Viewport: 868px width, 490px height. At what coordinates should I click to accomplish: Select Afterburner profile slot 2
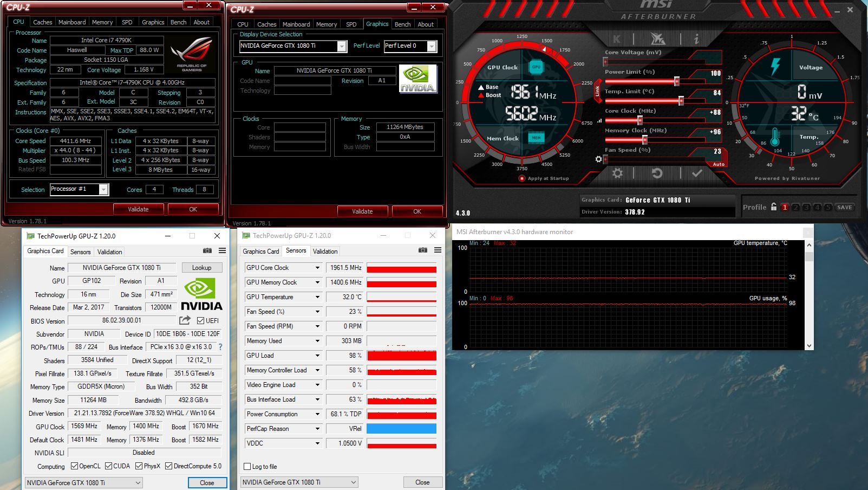click(x=795, y=207)
